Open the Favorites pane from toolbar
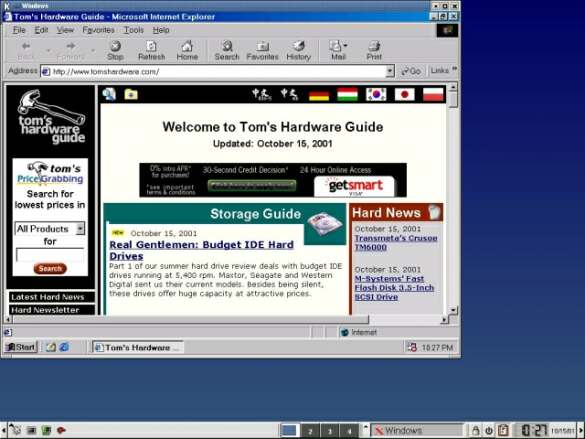Screen dimensions: 585x439 click(x=262, y=50)
